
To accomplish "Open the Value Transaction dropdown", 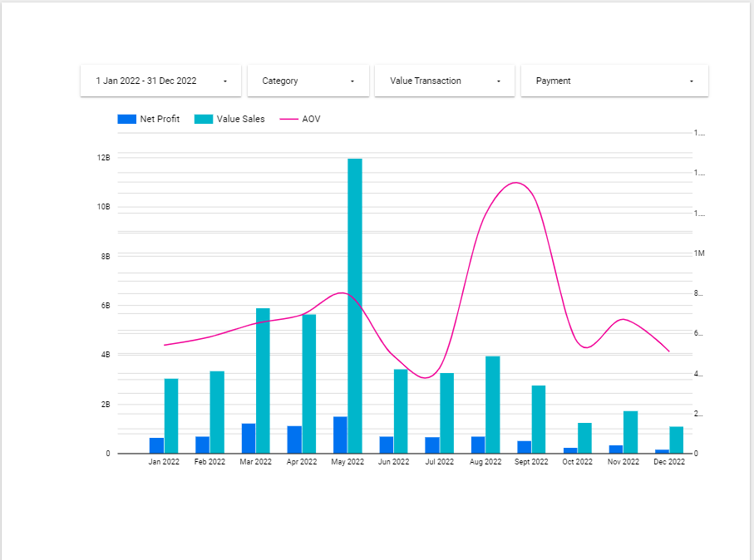I will 445,81.
